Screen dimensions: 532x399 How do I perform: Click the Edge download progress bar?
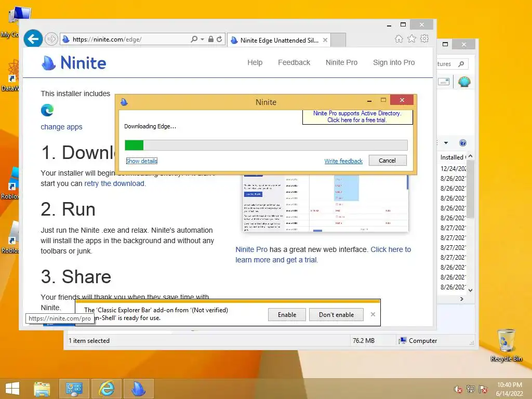click(266, 145)
